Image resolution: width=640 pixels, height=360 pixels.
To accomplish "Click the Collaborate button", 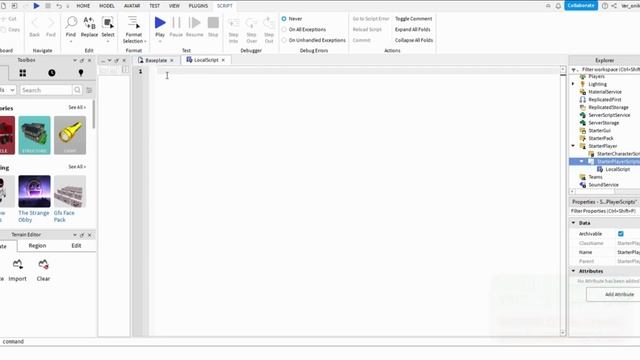I will pos(581,6).
